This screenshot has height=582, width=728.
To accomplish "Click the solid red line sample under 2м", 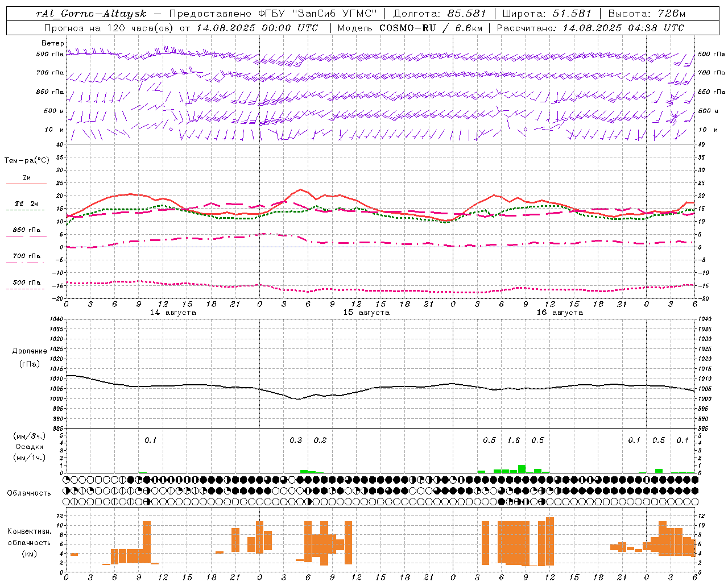I will point(26,184).
